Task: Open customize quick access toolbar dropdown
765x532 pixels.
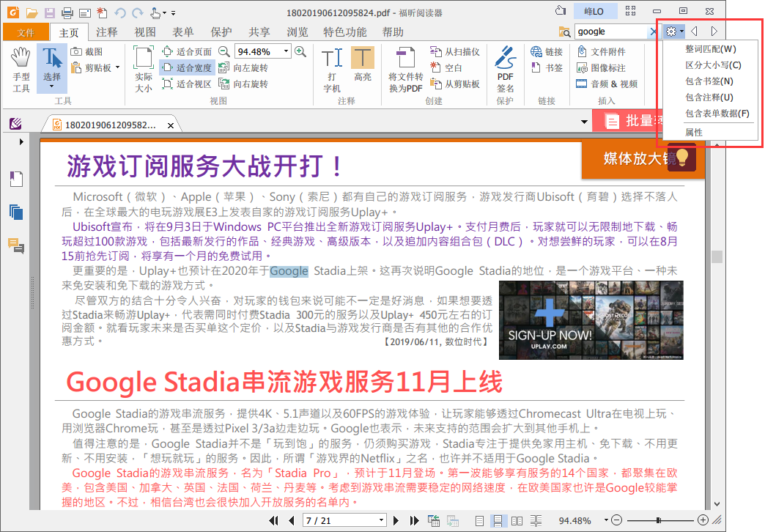Action: click(x=173, y=13)
